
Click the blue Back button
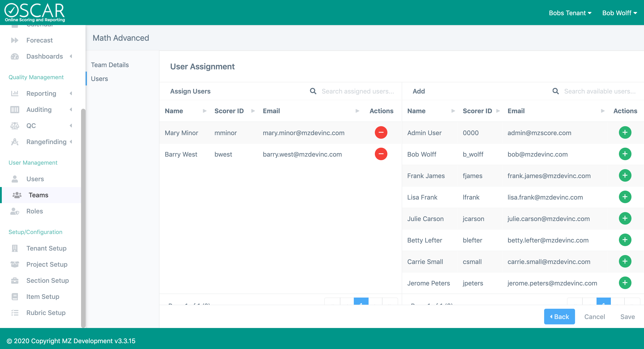pos(559,317)
